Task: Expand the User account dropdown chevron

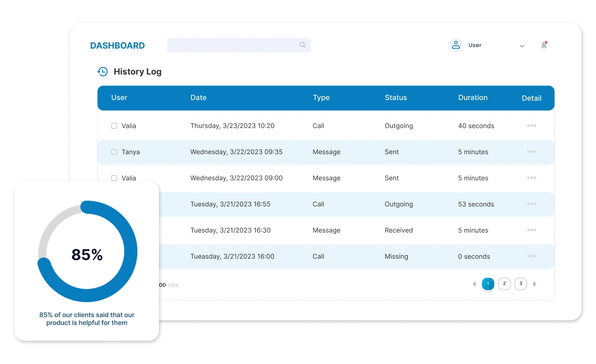Action: [x=522, y=46]
